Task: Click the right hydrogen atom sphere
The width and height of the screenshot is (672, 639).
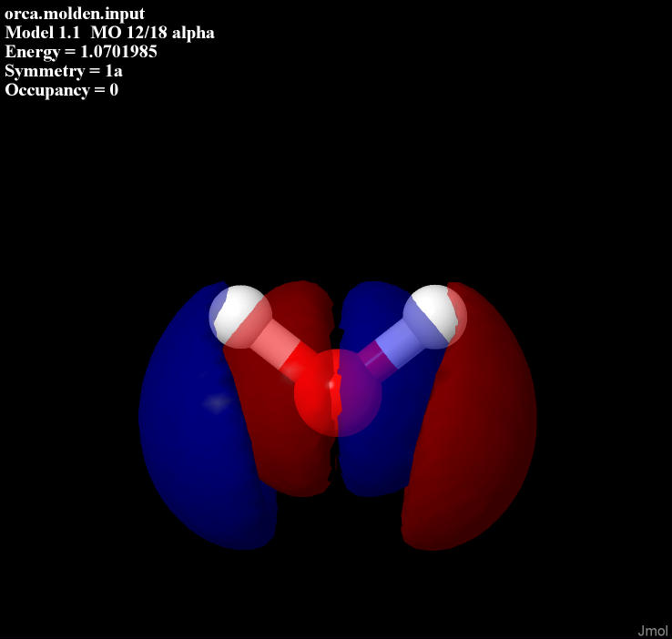Action: 434,318
